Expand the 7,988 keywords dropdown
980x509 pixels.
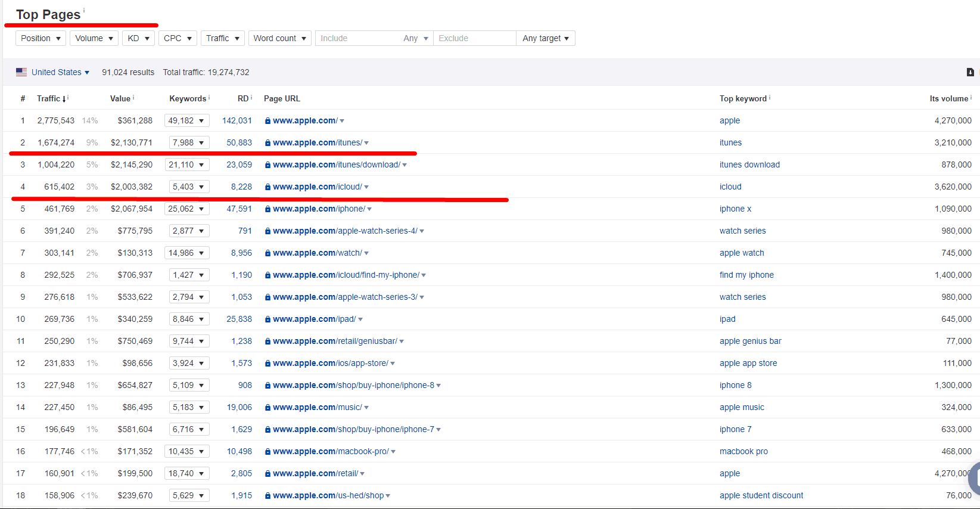189,142
